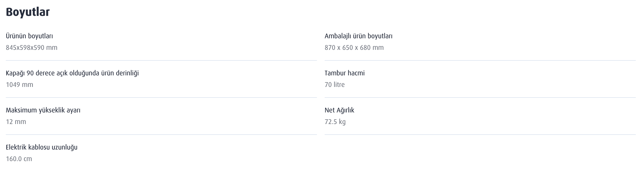The width and height of the screenshot is (644, 170).
Task: Click the divider line below 1049 mm
Action: pyautogui.click(x=161, y=98)
